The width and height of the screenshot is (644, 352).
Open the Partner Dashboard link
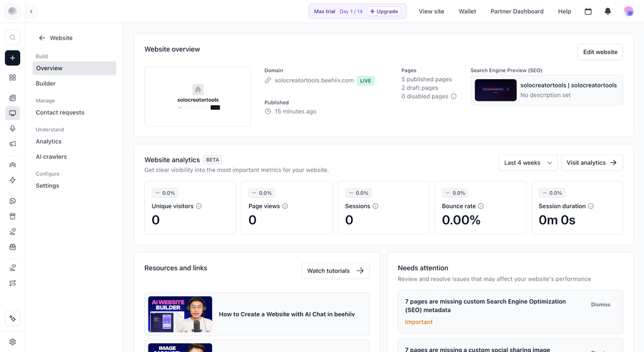[517, 11]
